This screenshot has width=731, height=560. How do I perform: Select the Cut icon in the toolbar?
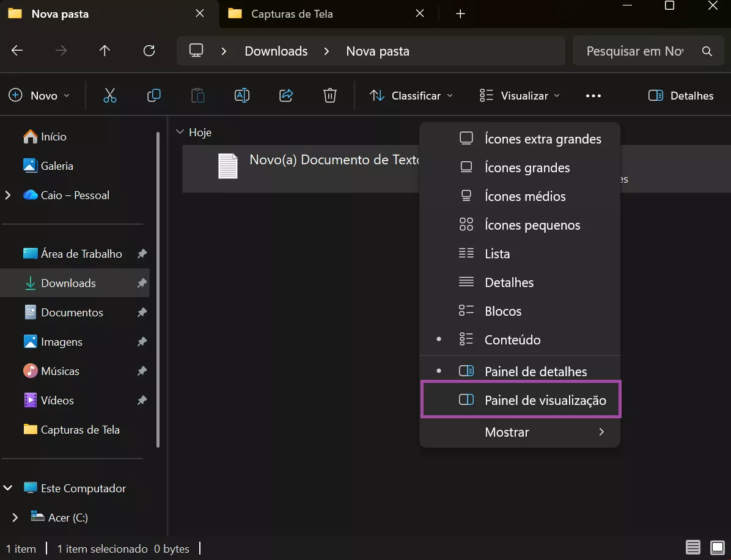(x=110, y=95)
